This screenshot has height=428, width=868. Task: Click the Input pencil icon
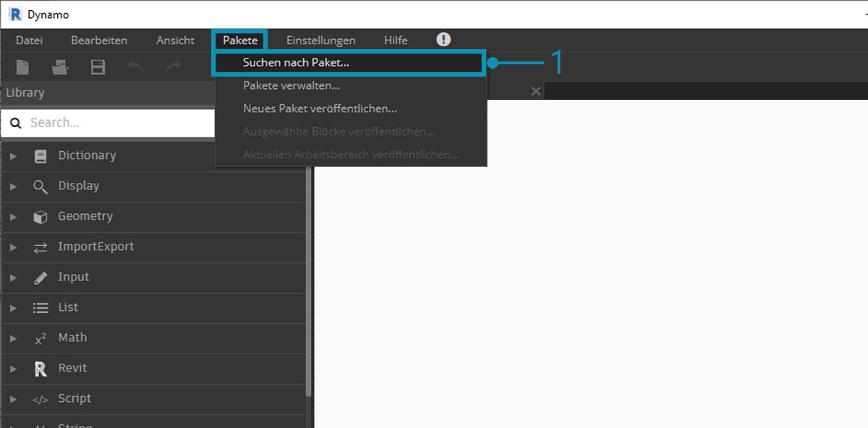pos(41,278)
